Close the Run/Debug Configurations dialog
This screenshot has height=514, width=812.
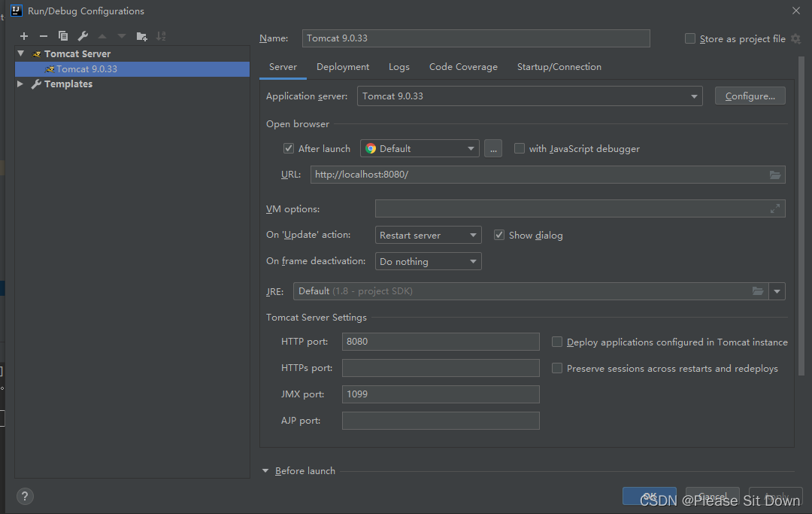click(x=796, y=11)
